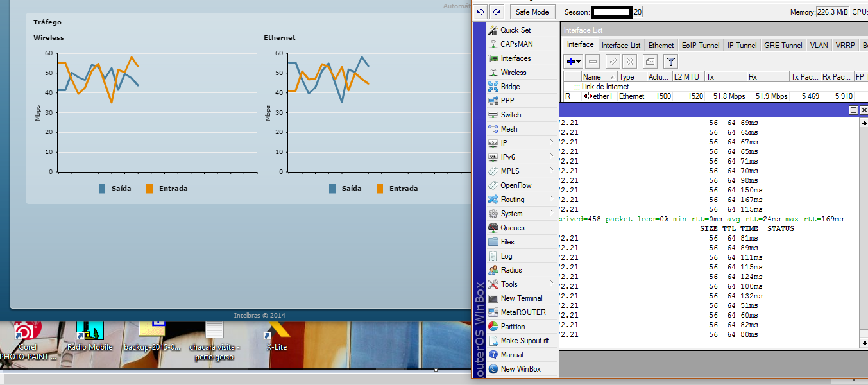Viewport: 868px width, 385px height.
Task: Click the Wireless chart blue Saída legend swatch
Action: pos(102,189)
